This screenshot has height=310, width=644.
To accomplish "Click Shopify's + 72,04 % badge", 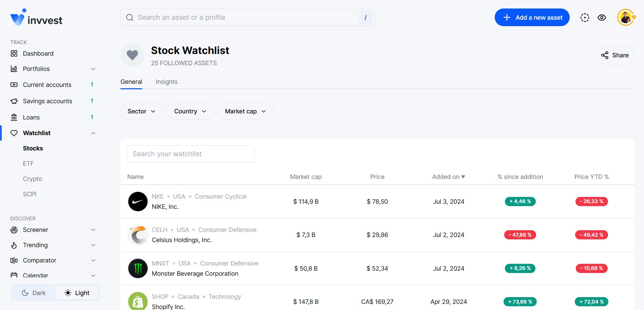I will pos(591,302).
